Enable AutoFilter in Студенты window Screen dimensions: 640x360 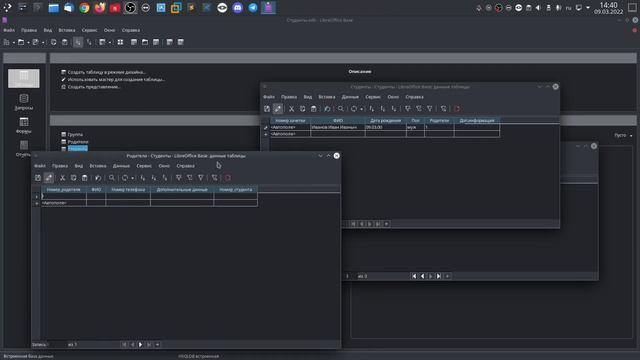point(407,109)
